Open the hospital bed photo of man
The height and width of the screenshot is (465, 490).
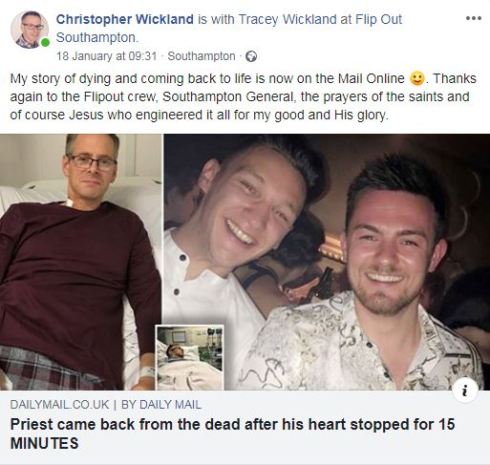pos(80,262)
